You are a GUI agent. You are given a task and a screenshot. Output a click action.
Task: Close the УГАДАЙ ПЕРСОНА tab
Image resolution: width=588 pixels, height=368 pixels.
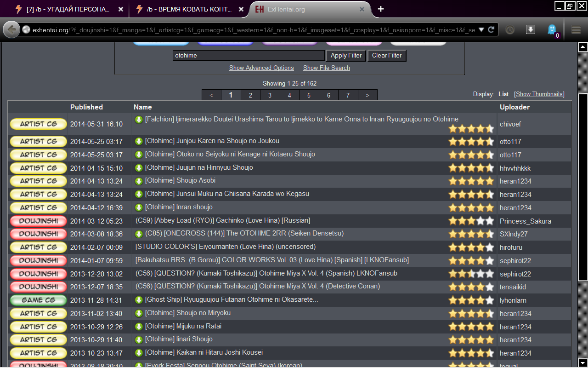[x=120, y=9]
